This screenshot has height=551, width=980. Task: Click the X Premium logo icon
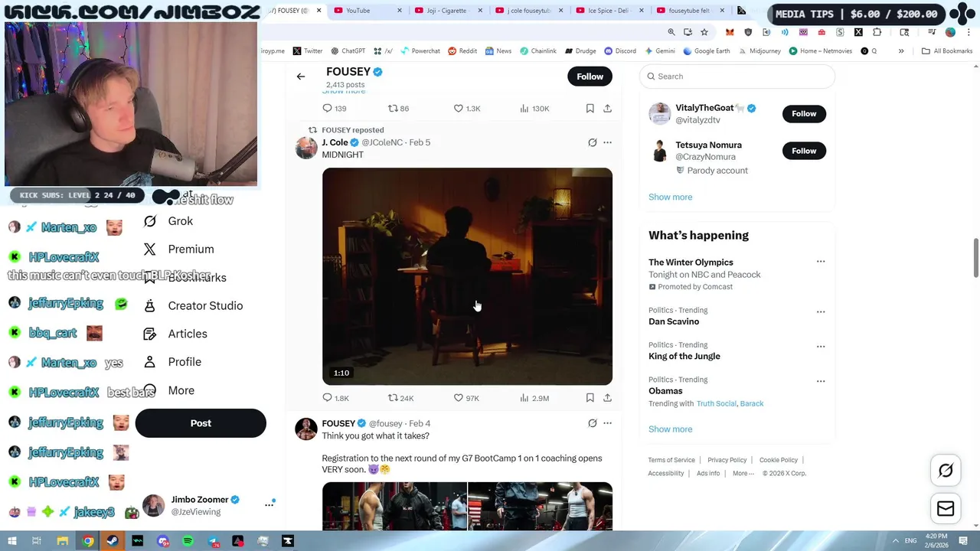(x=150, y=249)
